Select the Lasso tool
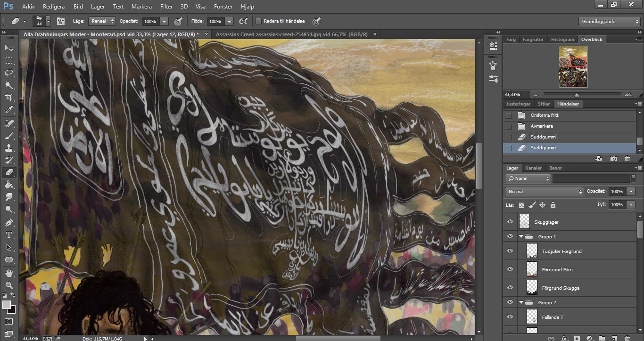 9,73
